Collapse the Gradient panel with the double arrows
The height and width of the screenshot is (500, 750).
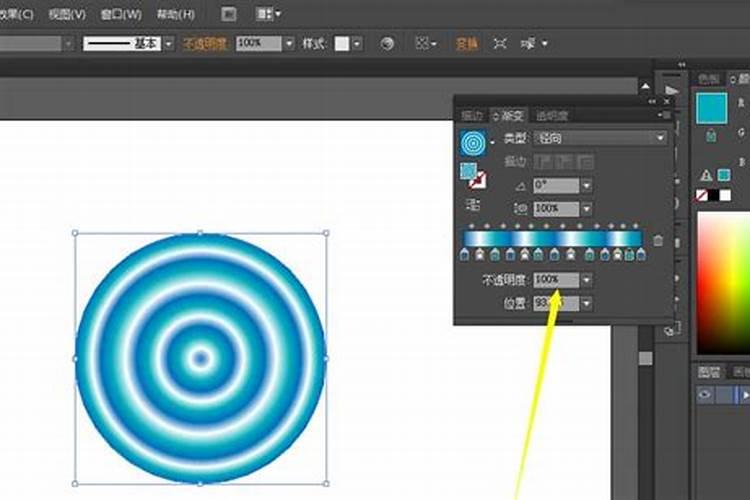click(652, 101)
